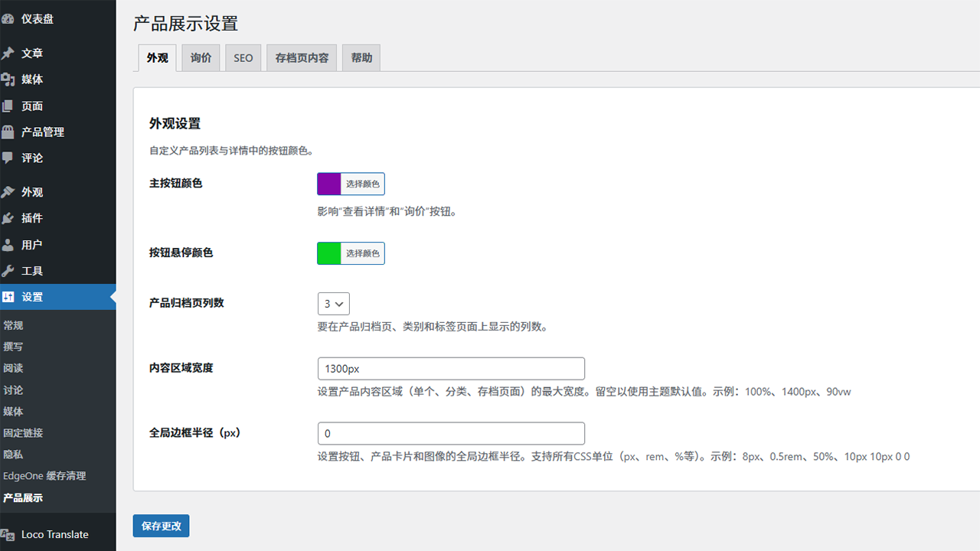Click the 插件 plug icon
980x551 pixels.
(8, 219)
